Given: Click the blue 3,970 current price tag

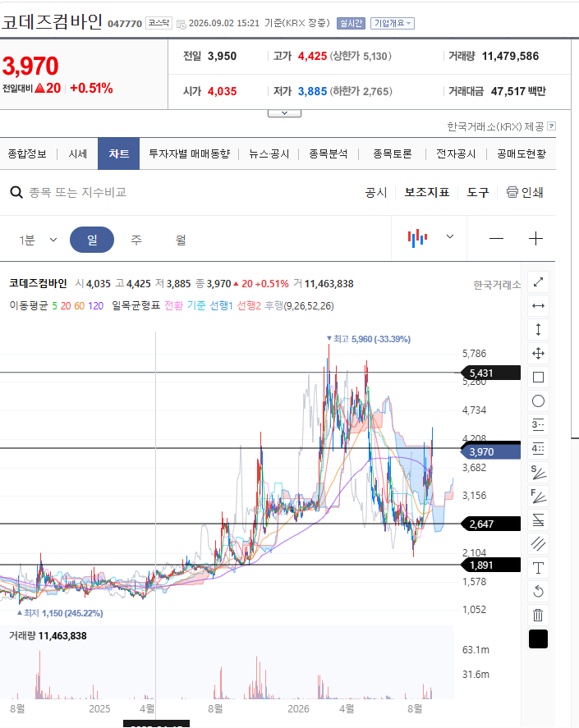Looking at the screenshot, I should (490, 451).
